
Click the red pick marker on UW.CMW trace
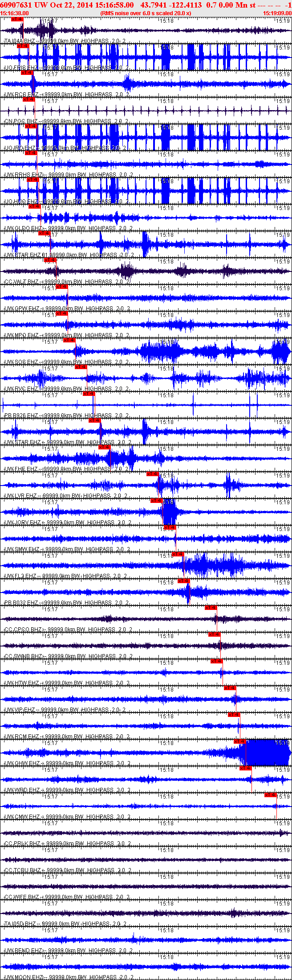[271, 795]
